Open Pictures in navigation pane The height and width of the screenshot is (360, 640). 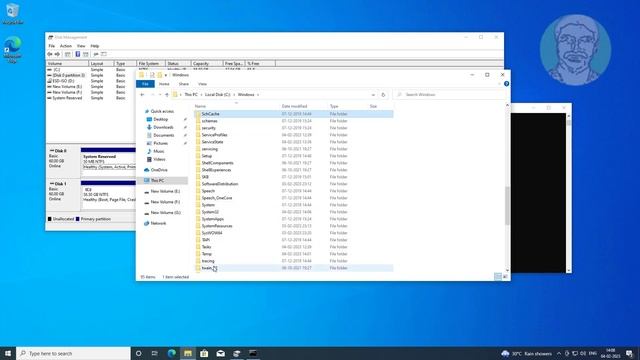pos(160,143)
